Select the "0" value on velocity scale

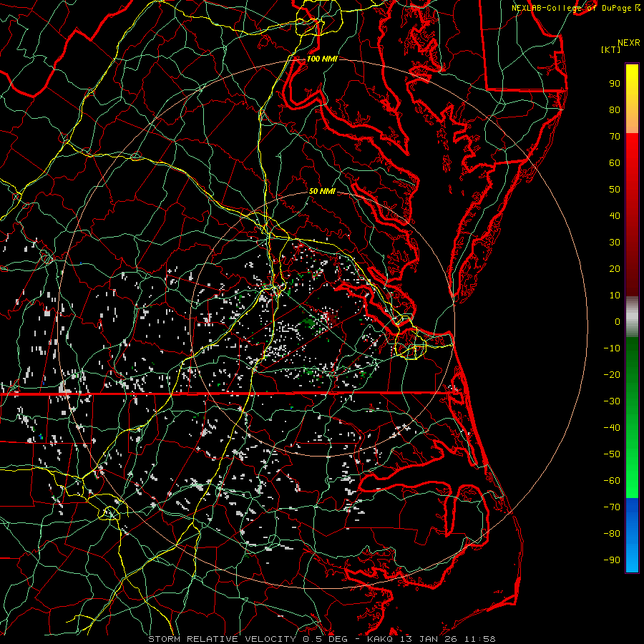[618, 321]
